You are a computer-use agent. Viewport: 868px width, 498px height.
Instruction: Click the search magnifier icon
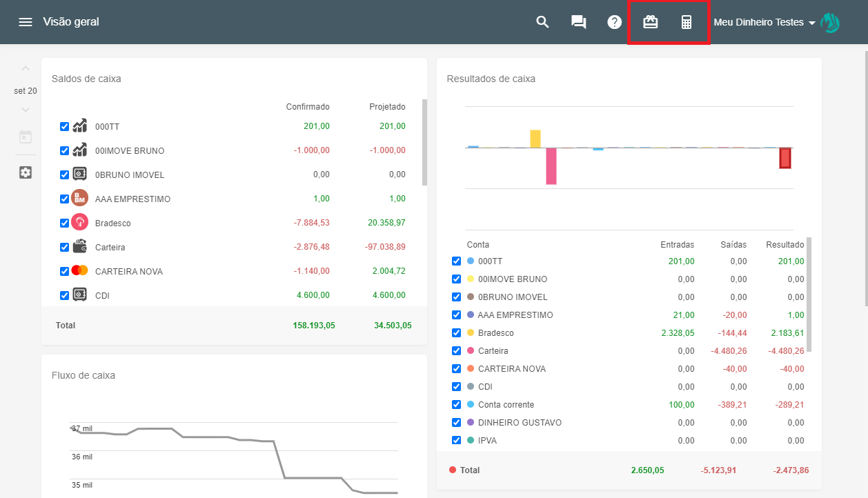pos(542,22)
